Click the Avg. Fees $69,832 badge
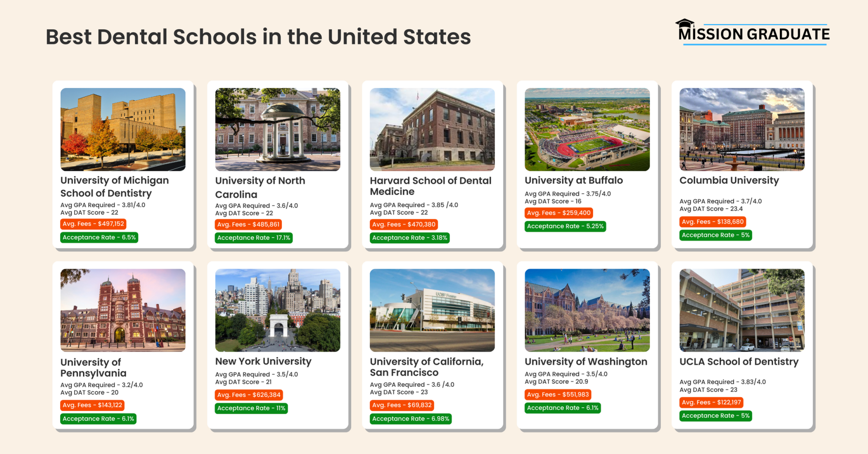Viewport: 868px width, 454px height. point(402,405)
